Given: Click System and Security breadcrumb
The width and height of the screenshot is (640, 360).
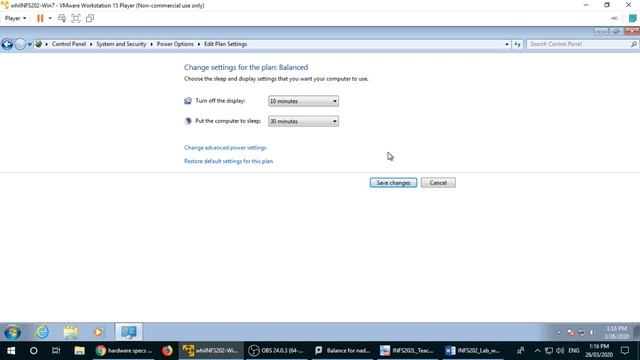Looking at the screenshot, I should tap(121, 44).
